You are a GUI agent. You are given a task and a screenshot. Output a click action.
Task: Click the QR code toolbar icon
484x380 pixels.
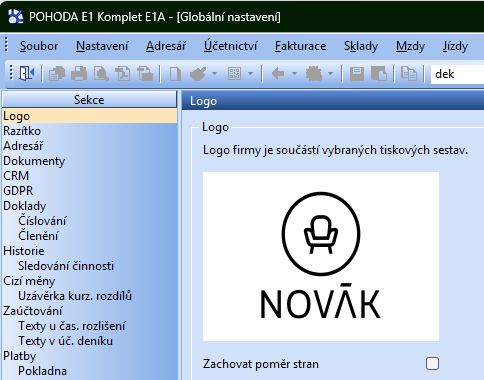(x=234, y=73)
